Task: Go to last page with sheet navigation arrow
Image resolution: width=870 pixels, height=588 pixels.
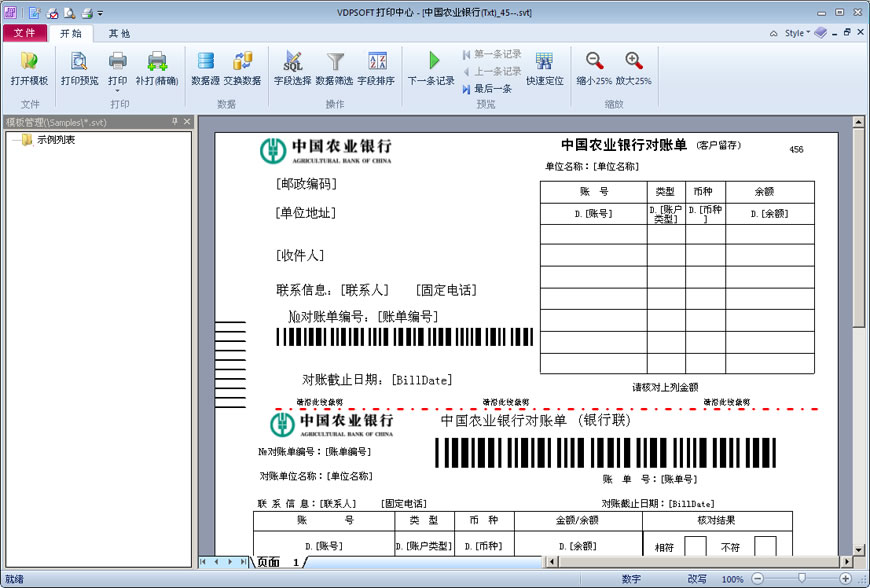Action: tap(243, 562)
